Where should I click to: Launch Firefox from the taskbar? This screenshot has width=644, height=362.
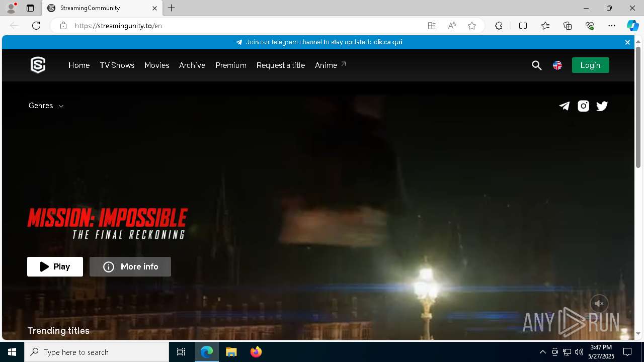tap(256, 352)
